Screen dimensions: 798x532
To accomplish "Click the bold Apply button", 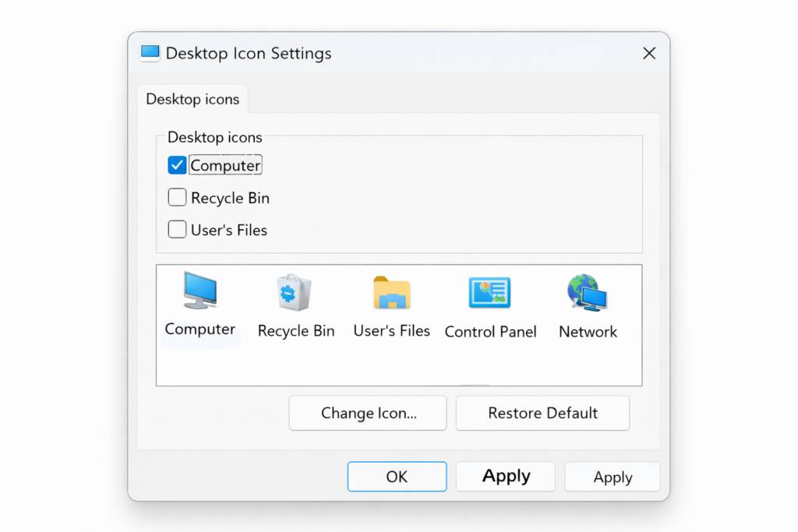I will point(505,476).
